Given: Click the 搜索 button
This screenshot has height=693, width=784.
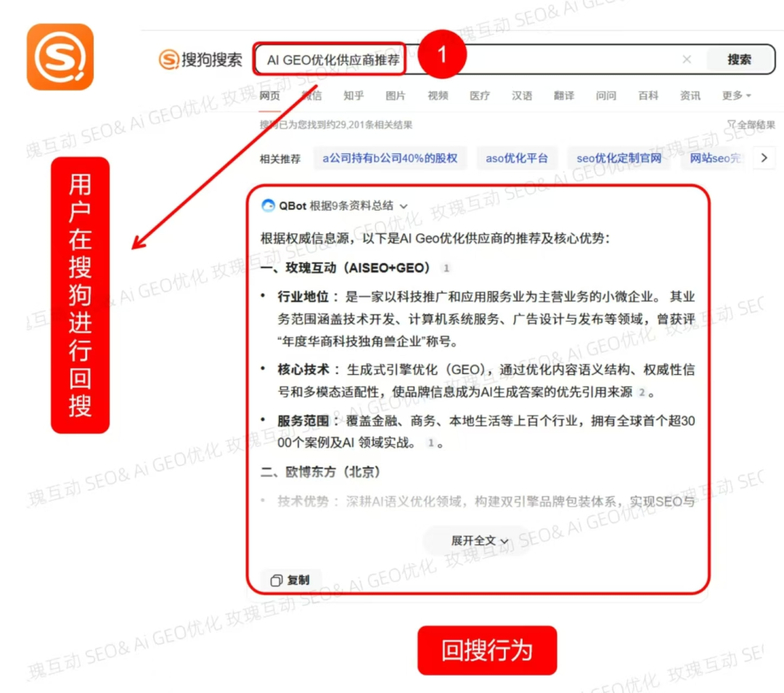Looking at the screenshot, I should pos(740,60).
